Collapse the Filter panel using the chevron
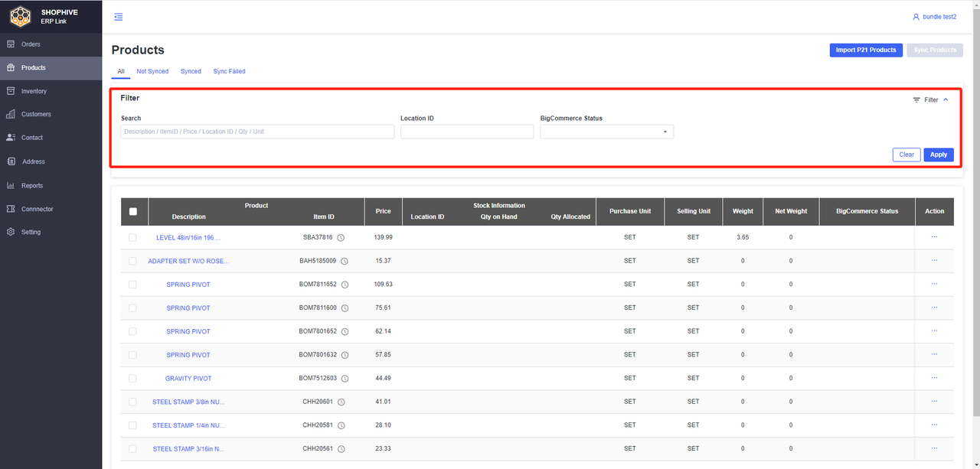The height and width of the screenshot is (469, 980). [946, 99]
